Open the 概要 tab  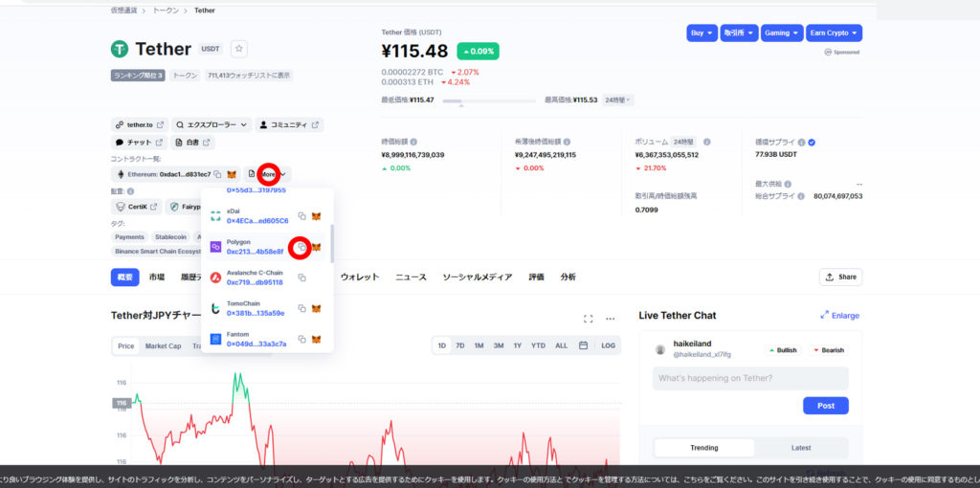tap(125, 277)
